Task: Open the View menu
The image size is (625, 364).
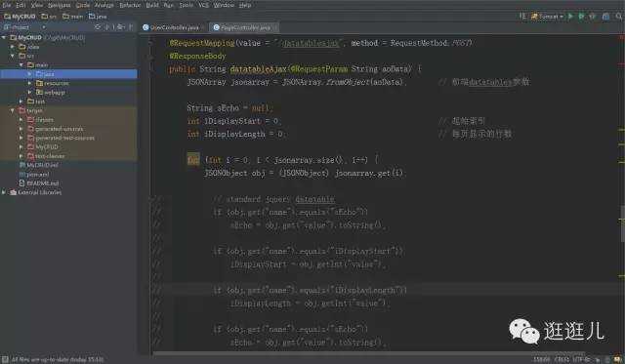Action: pyautogui.click(x=37, y=5)
